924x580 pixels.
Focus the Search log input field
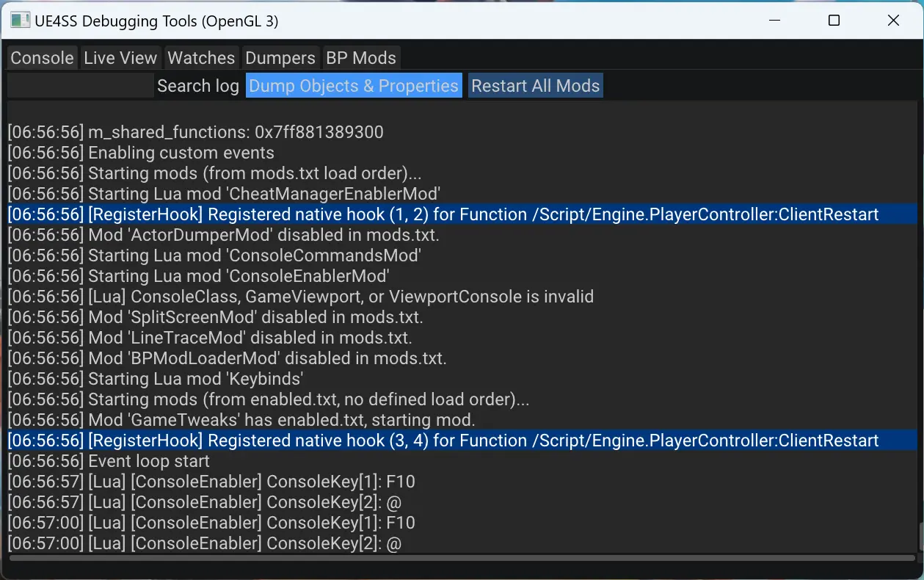[80, 86]
